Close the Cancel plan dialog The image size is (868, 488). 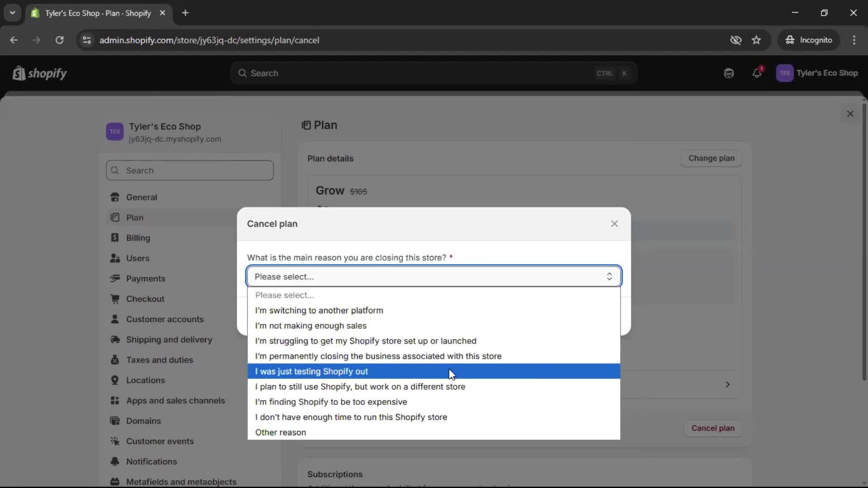614,224
